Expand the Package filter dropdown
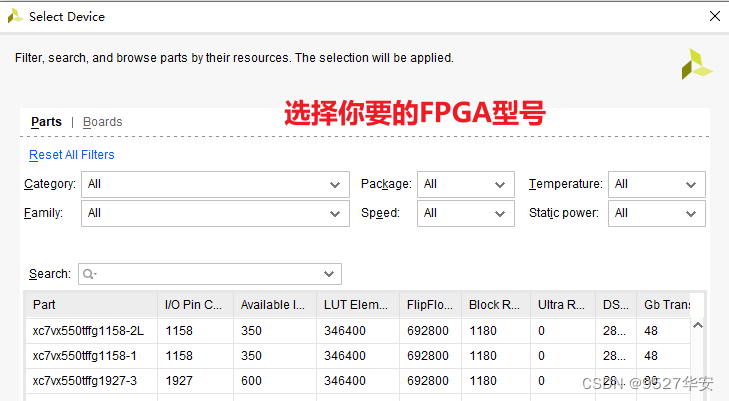Image resolution: width=729 pixels, height=401 pixels. (466, 184)
